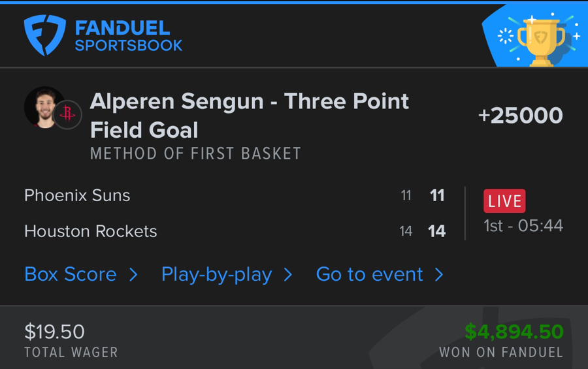Tap the gold trophy icon

(540, 40)
